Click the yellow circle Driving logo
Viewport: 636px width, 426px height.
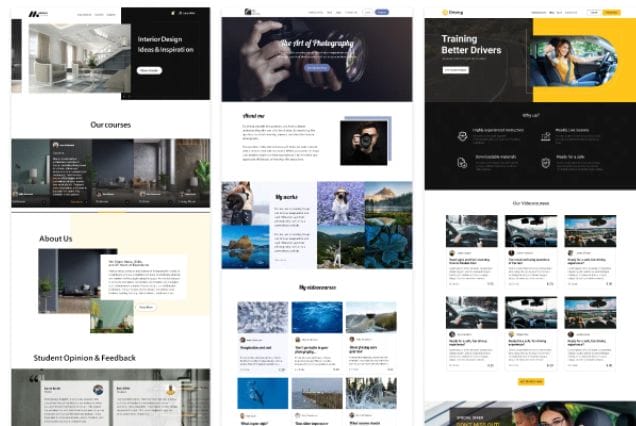[445, 13]
